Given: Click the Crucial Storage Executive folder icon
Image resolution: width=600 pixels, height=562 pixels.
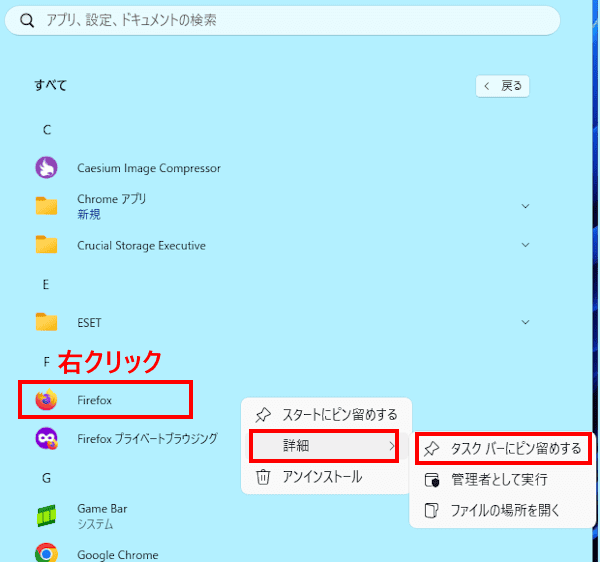Looking at the screenshot, I should (46, 245).
